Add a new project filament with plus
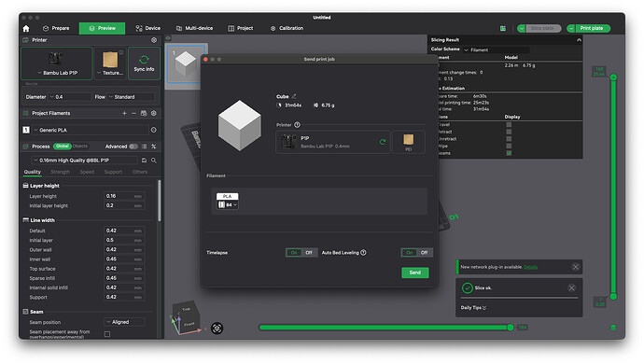This screenshot has width=644, height=364. tap(124, 113)
